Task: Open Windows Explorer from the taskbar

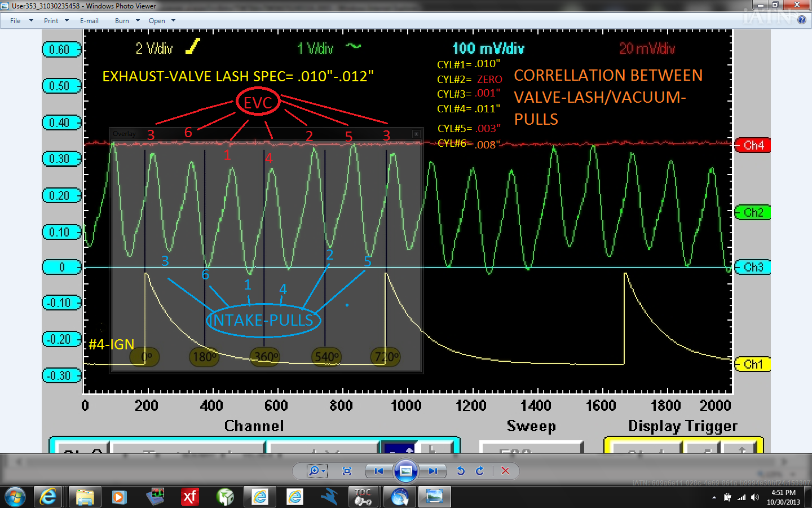Action: [x=85, y=497]
